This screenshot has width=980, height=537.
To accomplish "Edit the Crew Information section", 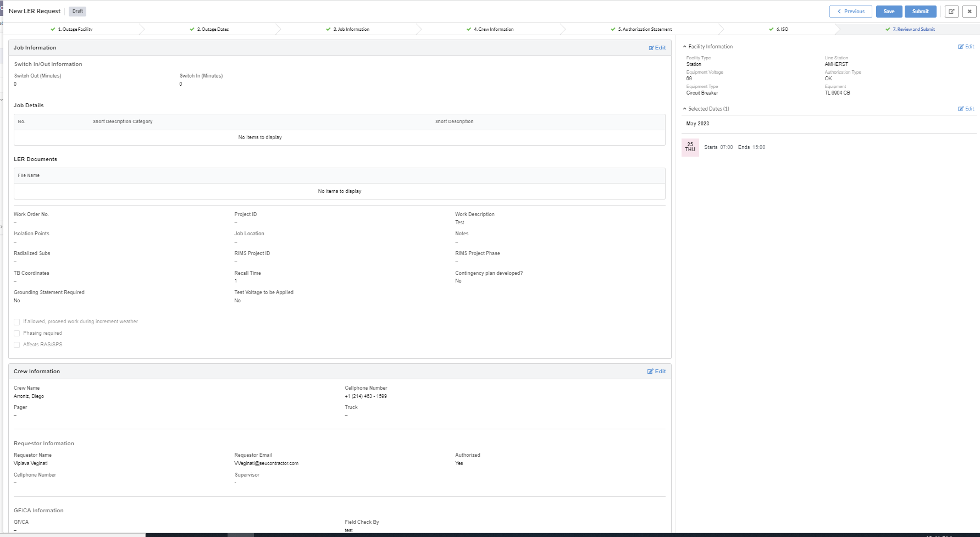I will (656, 372).
